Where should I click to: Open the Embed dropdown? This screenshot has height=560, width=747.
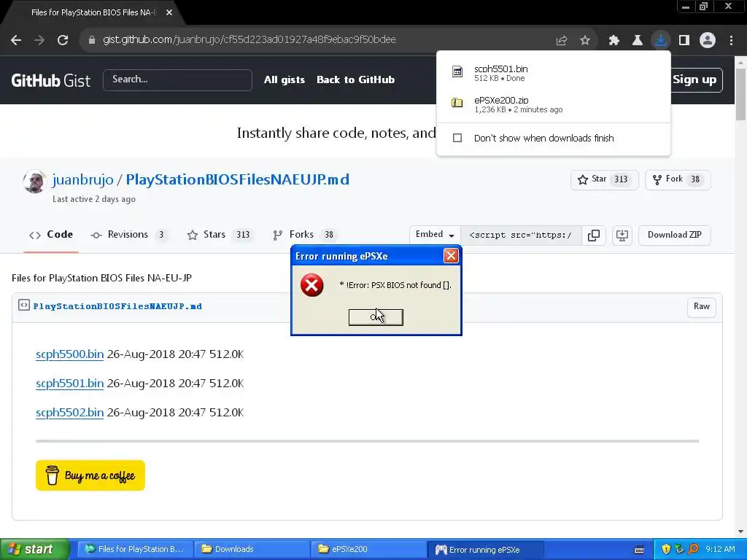pyautogui.click(x=435, y=235)
